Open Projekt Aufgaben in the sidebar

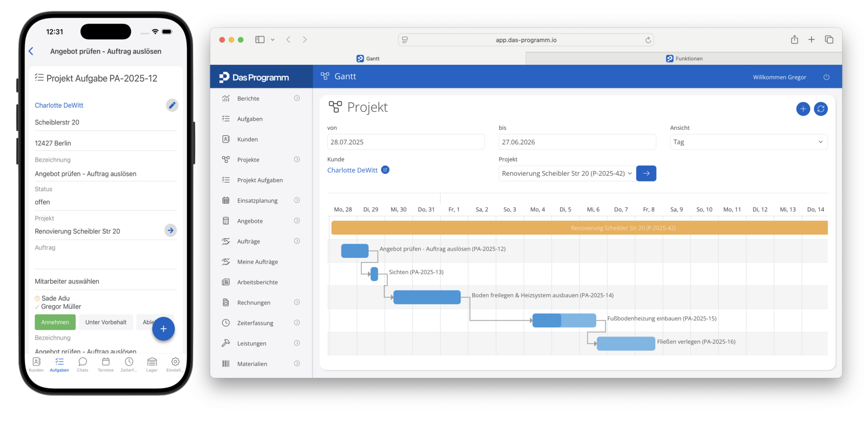(x=260, y=180)
